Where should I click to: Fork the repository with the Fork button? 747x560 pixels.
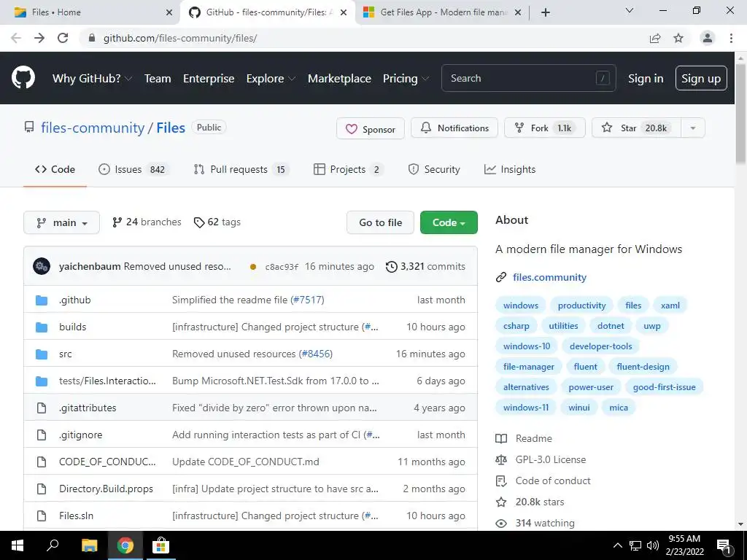[544, 128]
